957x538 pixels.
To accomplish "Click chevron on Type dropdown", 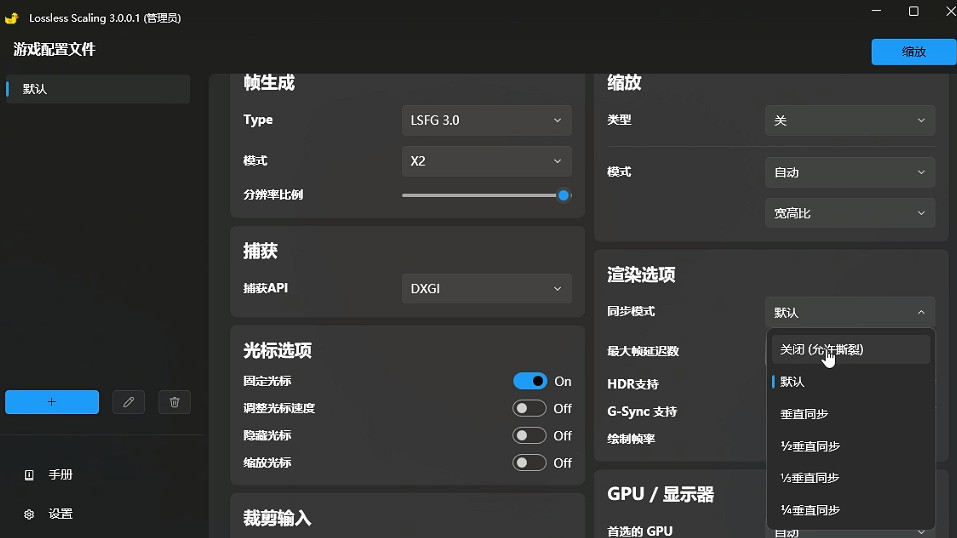I will (557, 120).
